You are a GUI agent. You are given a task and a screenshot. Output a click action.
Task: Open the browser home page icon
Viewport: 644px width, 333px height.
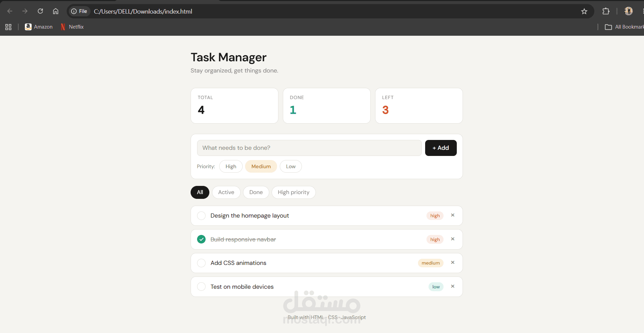[55, 11]
